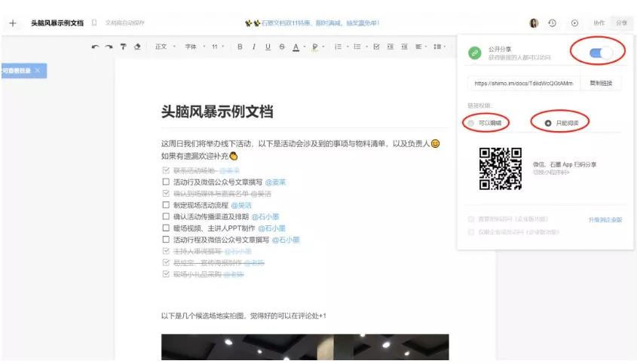Click the plus icon to create new document
The height and width of the screenshot is (364, 637).
[x=13, y=23]
